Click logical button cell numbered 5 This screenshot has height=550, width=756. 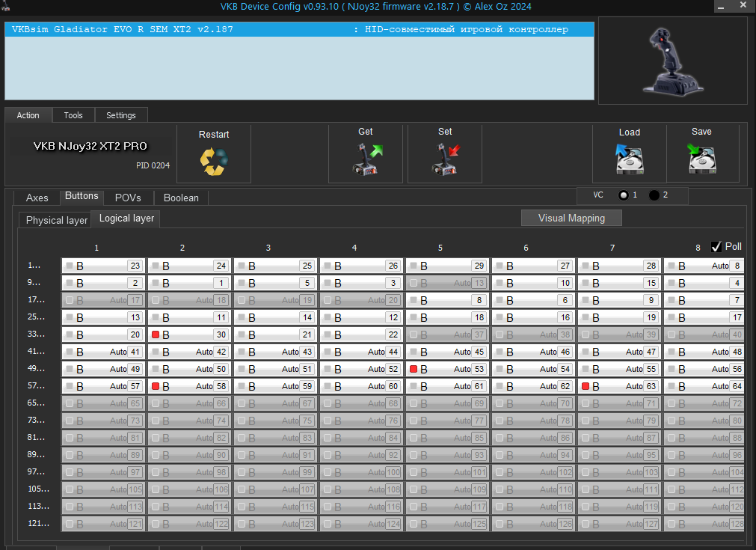275,283
